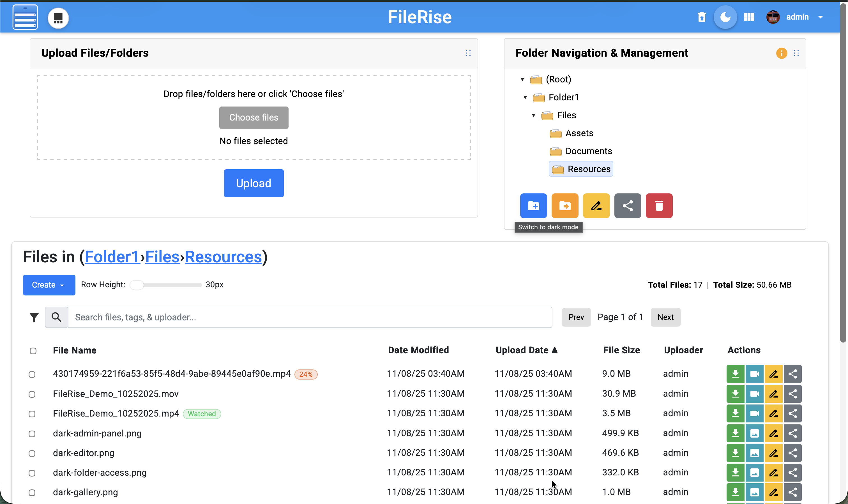The width and height of the screenshot is (848, 504).
Task: Select the Documents folder in tree
Action: pyautogui.click(x=588, y=151)
